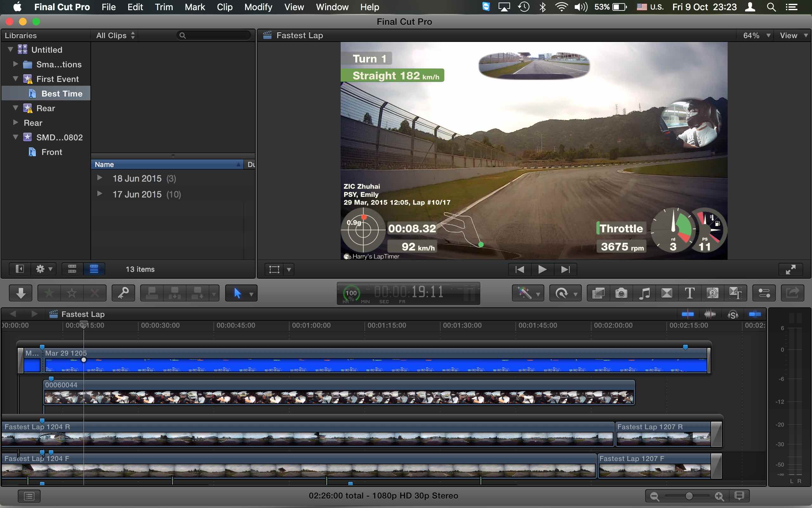Open the retime speed menu

(x=565, y=293)
